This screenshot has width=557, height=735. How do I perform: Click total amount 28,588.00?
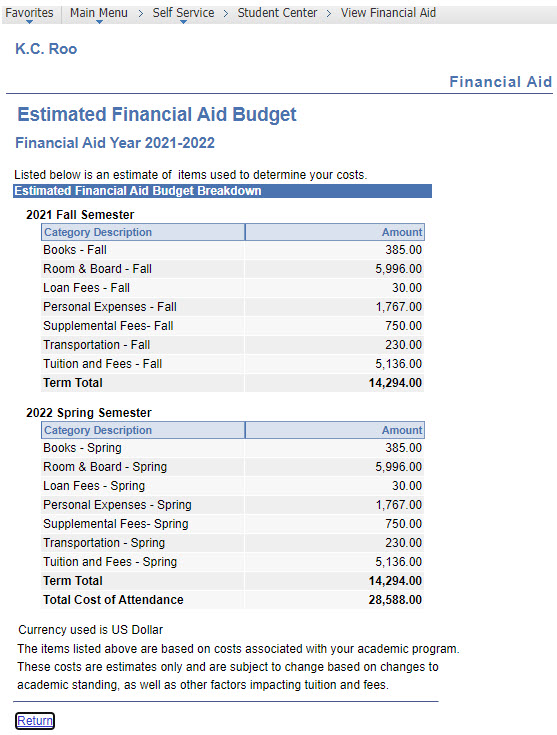pyautogui.click(x=395, y=600)
